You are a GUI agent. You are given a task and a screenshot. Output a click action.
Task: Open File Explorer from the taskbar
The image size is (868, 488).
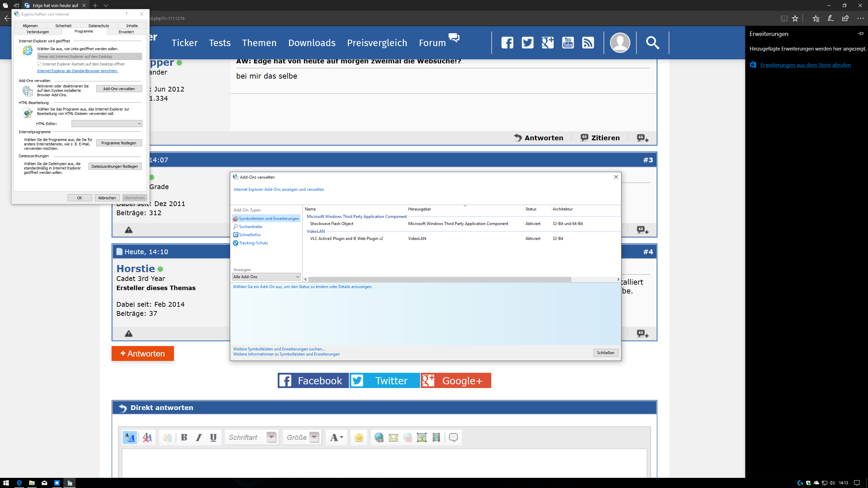pos(32,483)
